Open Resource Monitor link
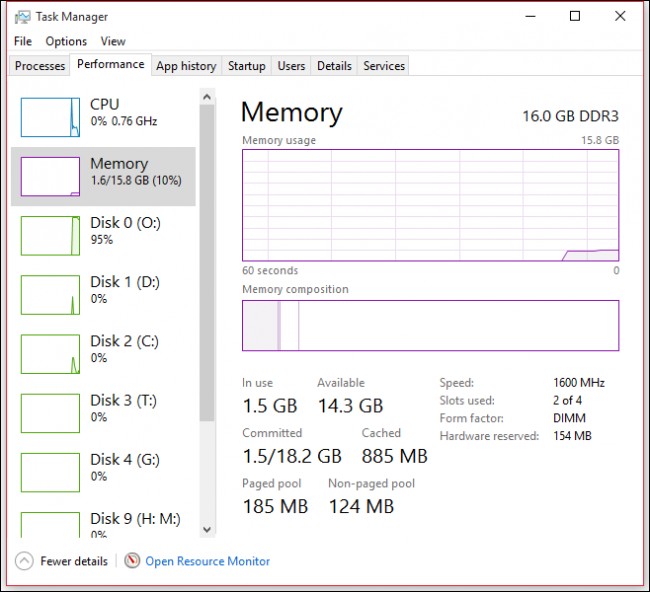This screenshot has width=650, height=592. click(x=207, y=561)
